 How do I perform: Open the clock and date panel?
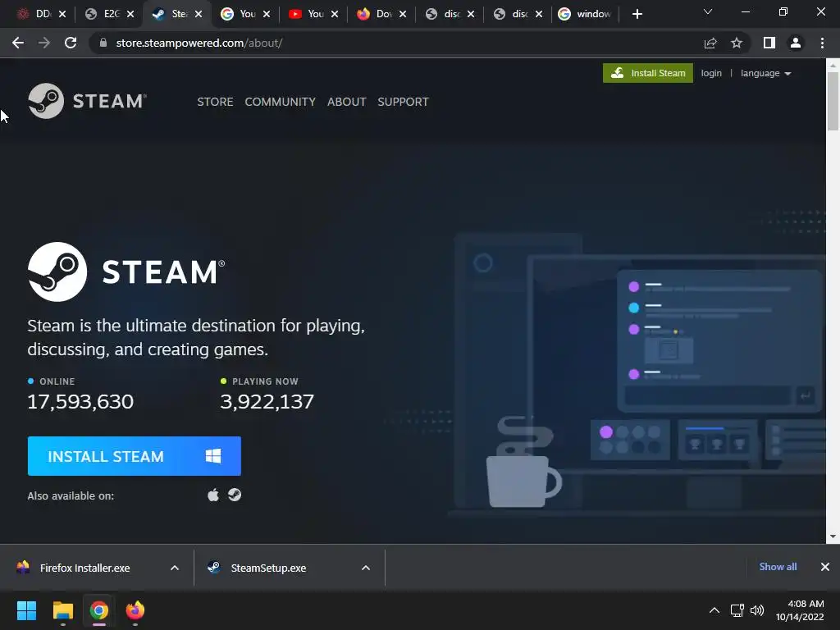click(801, 610)
